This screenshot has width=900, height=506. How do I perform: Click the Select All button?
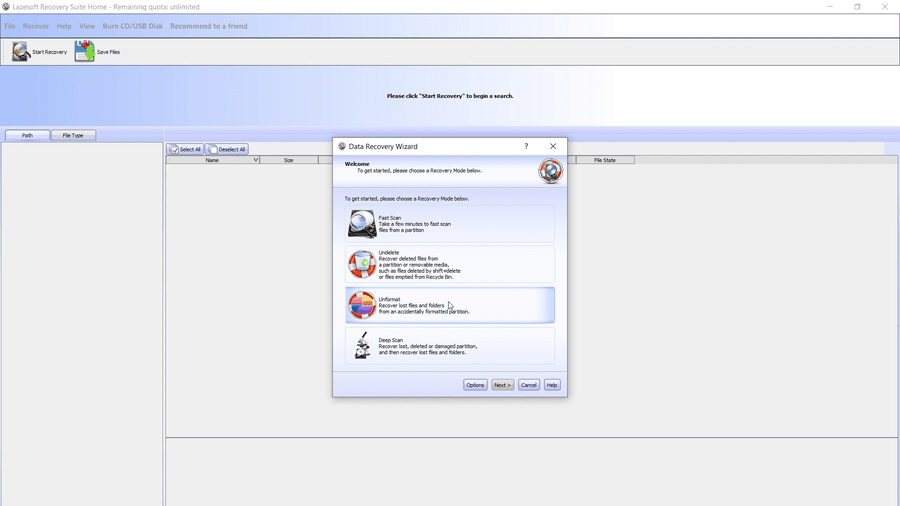pyautogui.click(x=185, y=149)
